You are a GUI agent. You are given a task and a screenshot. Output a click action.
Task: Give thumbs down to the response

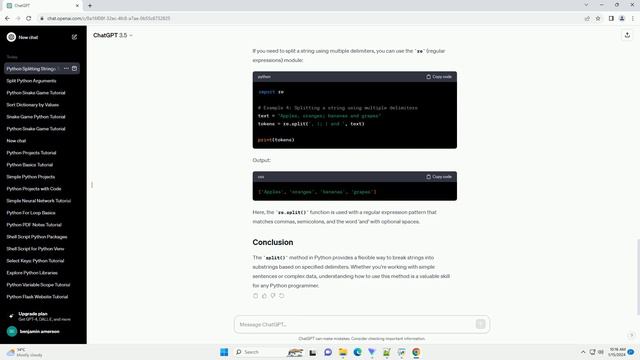273,296
